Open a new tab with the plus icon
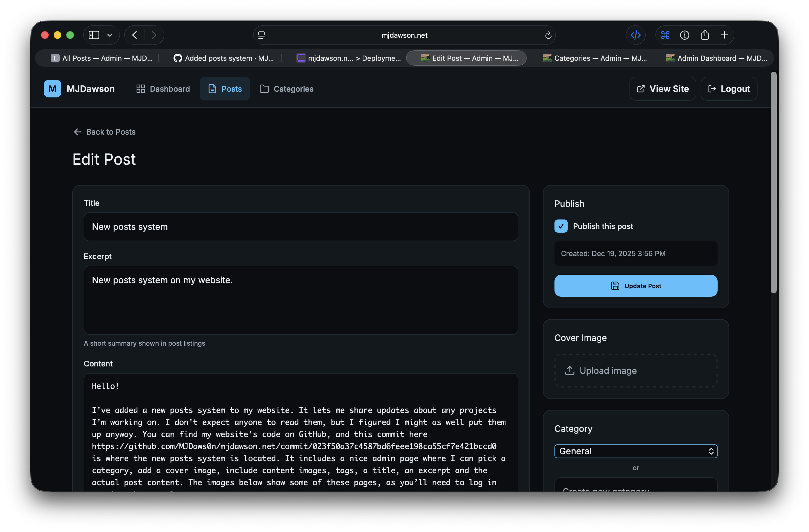809x532 pixels. 724,35
